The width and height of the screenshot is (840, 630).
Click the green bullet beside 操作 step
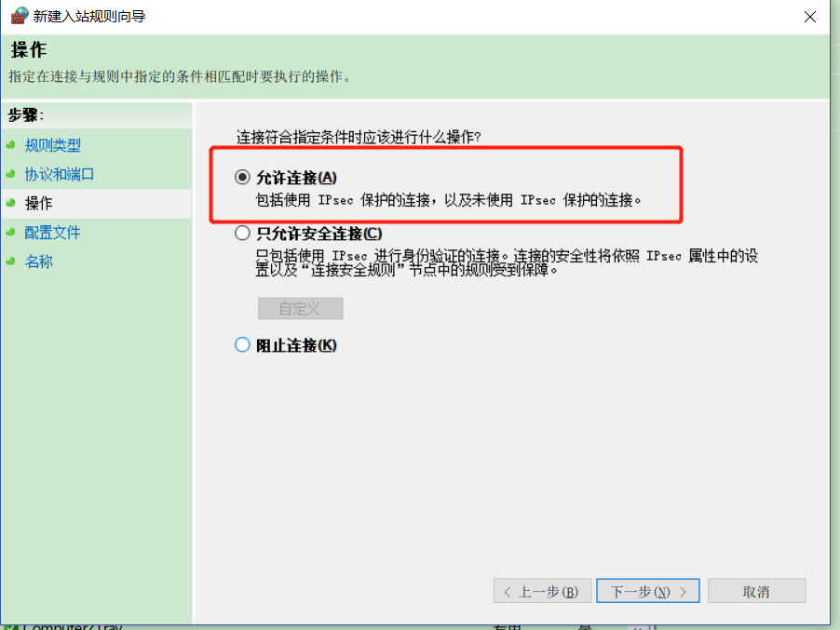click(10, 203)
